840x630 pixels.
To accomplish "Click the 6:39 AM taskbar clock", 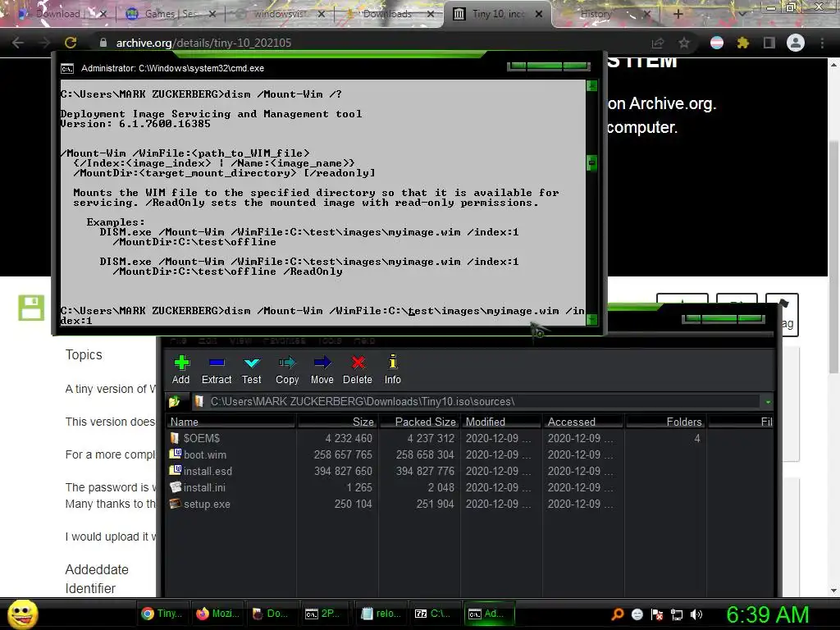I will (767, 614).
